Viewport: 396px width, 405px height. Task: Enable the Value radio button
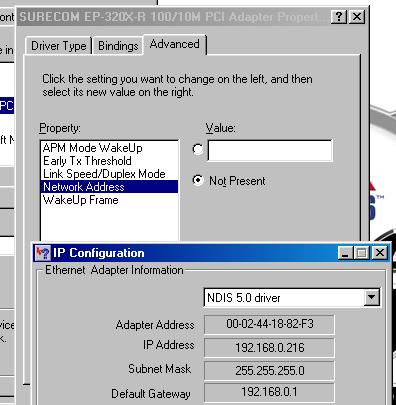point(198,149)
